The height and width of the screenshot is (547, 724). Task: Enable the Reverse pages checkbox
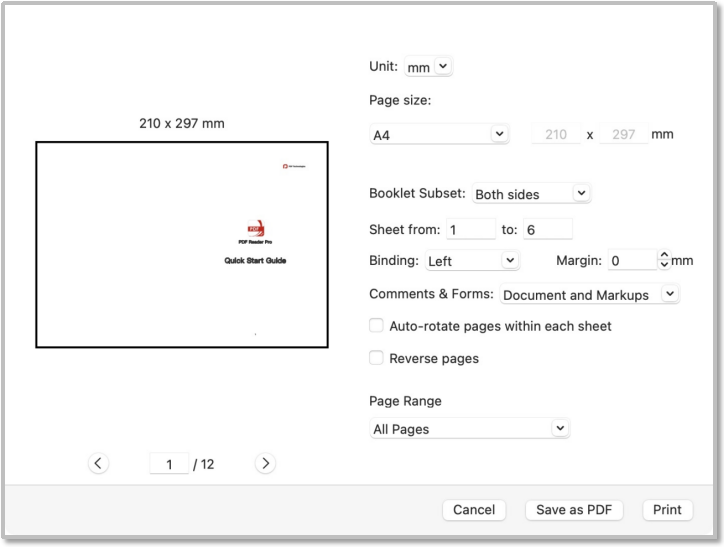(377, 358)
